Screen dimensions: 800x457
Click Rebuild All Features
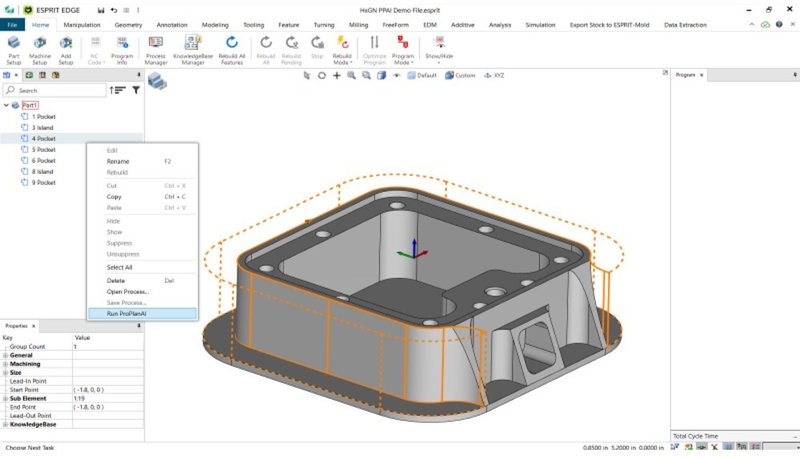(x=232, y=50)
